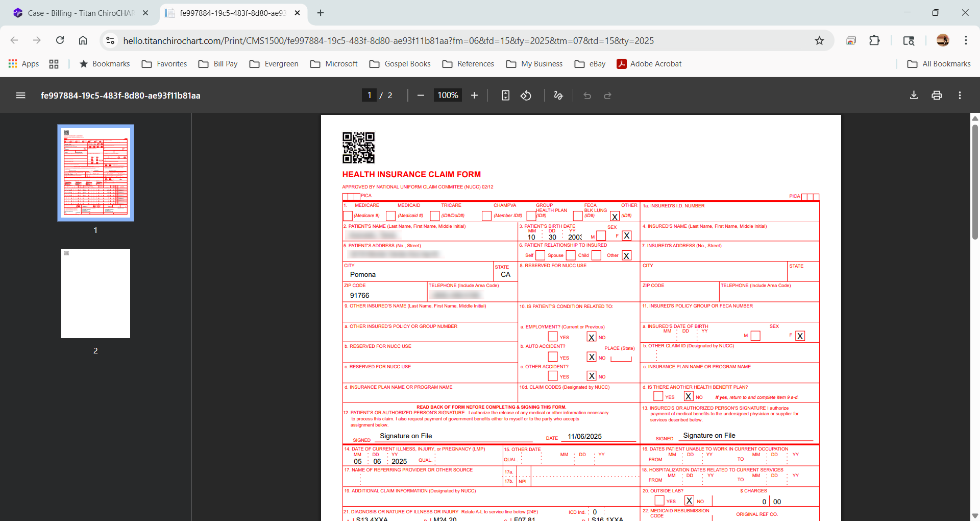The image size is (980, 521).
Task: Bookmark this page with the star
Action: [819, 41]
